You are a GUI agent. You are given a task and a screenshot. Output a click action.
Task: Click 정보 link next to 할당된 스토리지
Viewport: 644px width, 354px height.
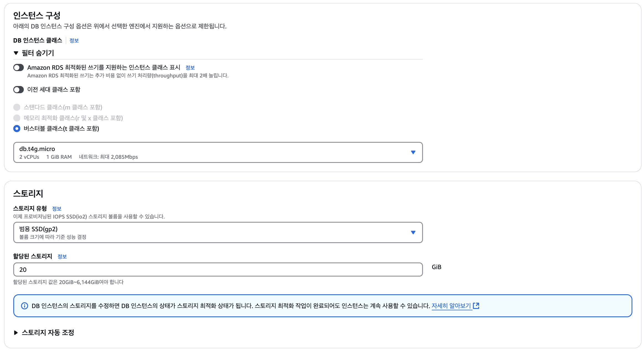(62, 257)
